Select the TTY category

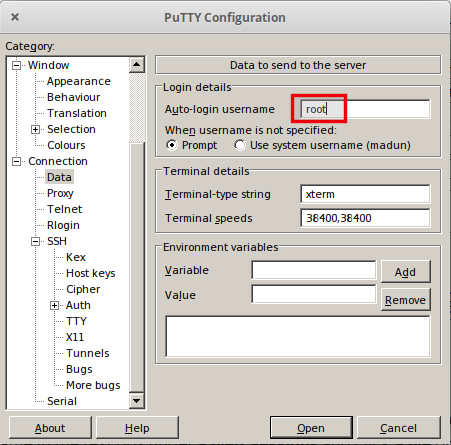click(76, 321)
